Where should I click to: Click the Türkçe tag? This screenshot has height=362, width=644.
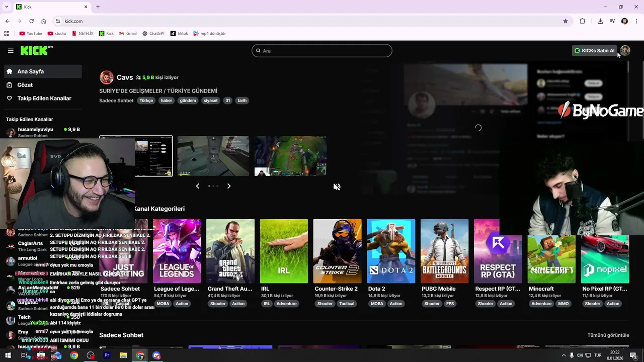[x=146, y=101]
